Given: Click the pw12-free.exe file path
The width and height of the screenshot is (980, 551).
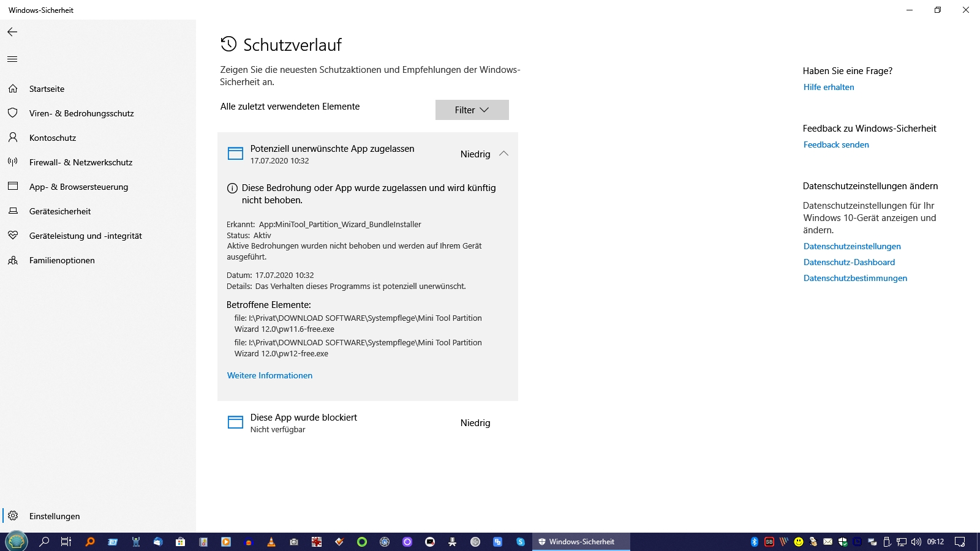Looking at the screenshot, I should [x=358, y=348].
